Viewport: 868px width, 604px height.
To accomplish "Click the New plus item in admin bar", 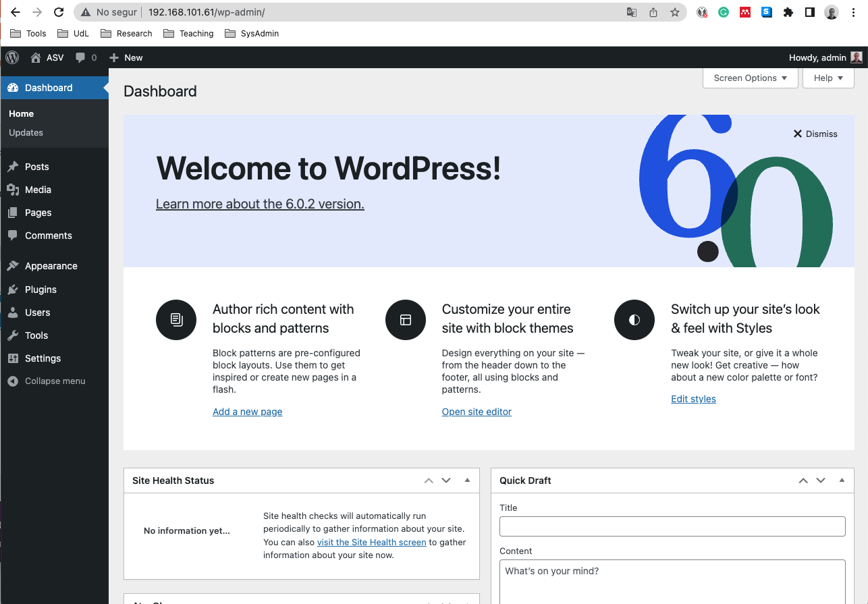I will click(x=126, y=57).
